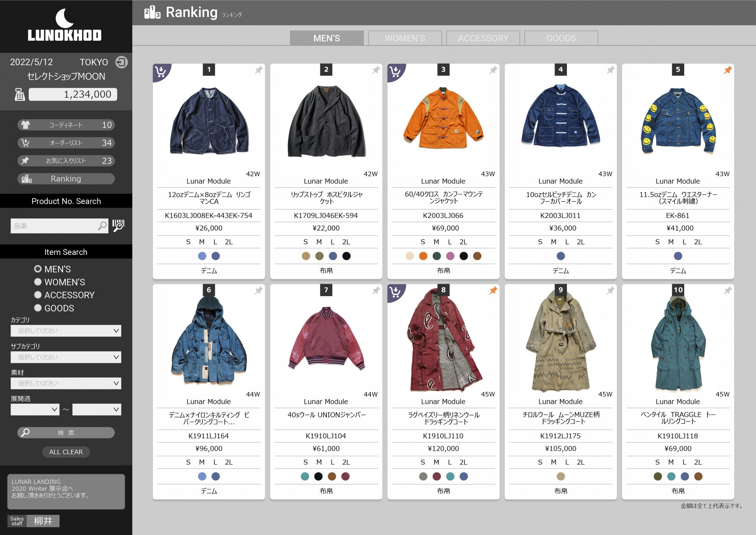Select the brown swatch on rank 10 card
This screenshot has height=535, width=756.
(698, 477)
